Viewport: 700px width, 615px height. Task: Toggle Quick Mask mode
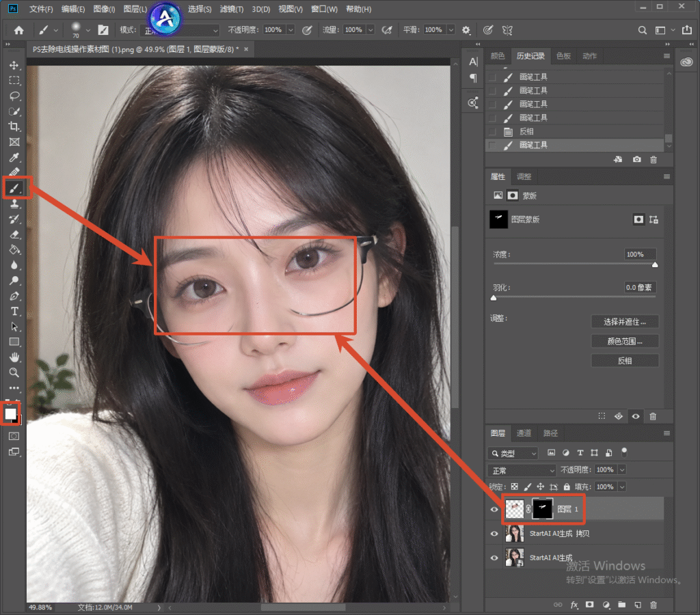14,436
